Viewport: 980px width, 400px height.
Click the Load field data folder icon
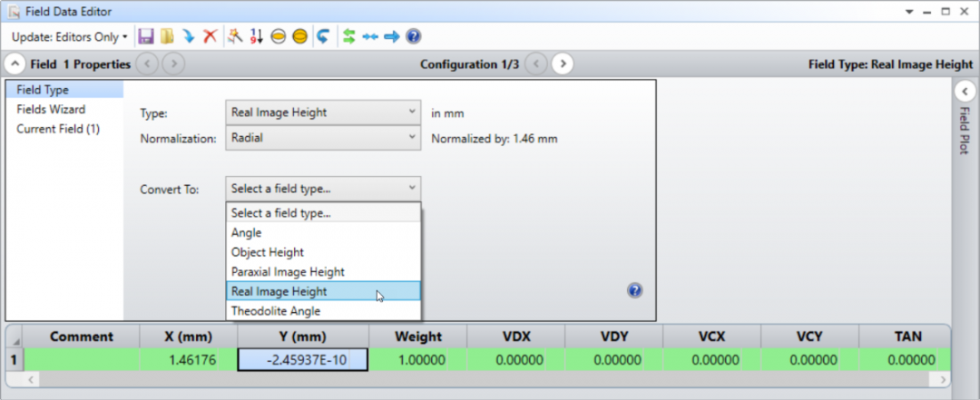point(167,37)
